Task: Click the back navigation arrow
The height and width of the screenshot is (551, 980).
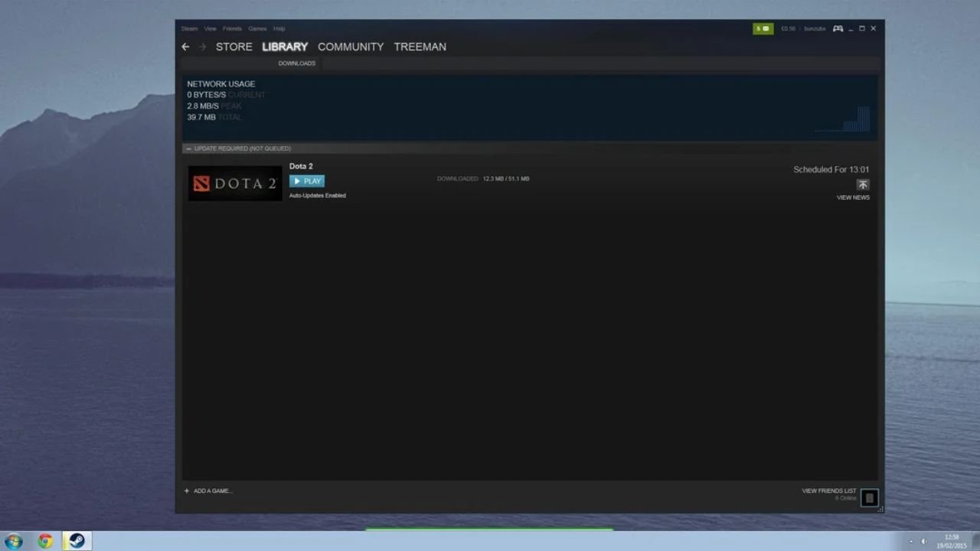Action: click(185, 47)
